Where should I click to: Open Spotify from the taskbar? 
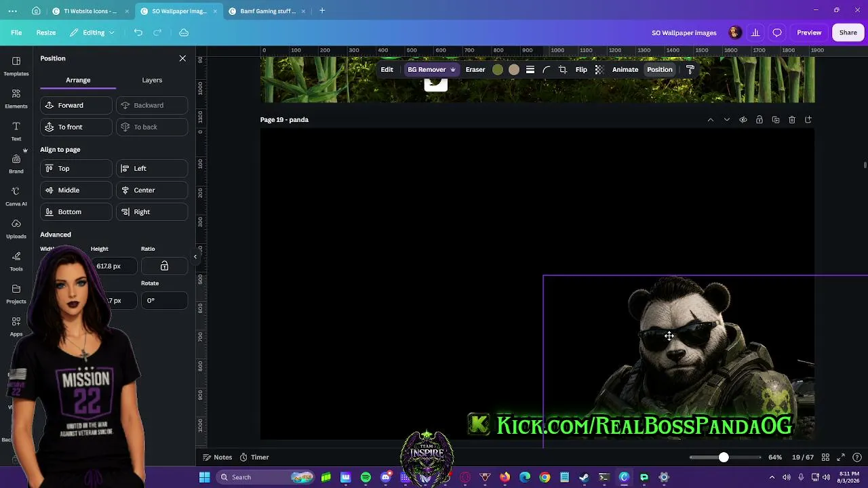(366, 477)
